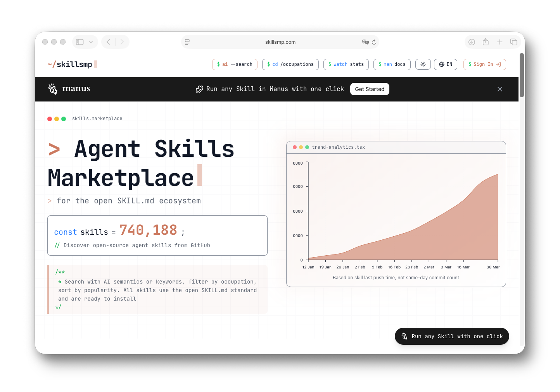This screenshot has width=560, height=392.
Task: Click the "30 Mar" chart axis label
Action: (493, 267)
